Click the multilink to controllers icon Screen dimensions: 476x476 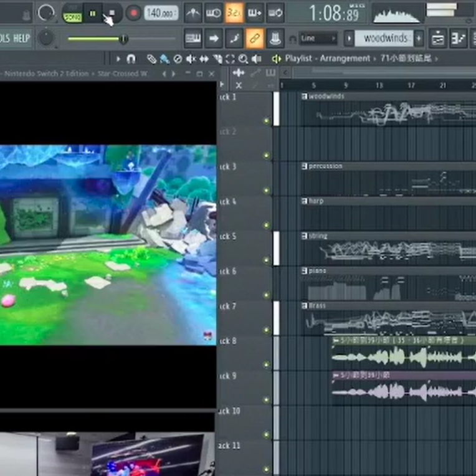[x=275, y=38]
